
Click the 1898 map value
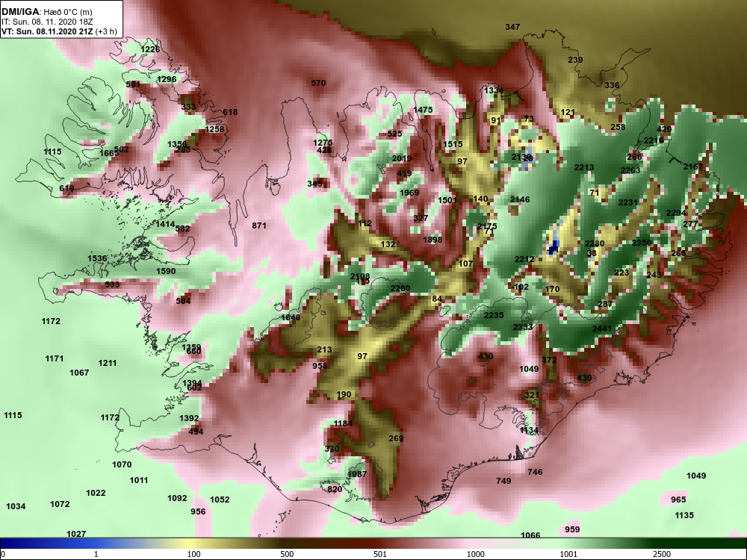pyautogui.click(x=433, y=240)
